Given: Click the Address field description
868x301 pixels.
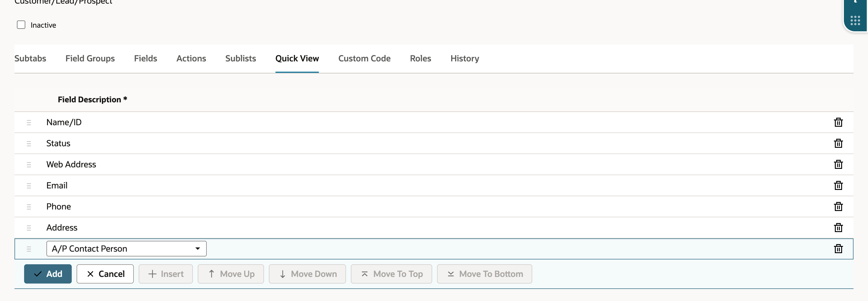Looking at the screenshot, I should tap(62, 228).
